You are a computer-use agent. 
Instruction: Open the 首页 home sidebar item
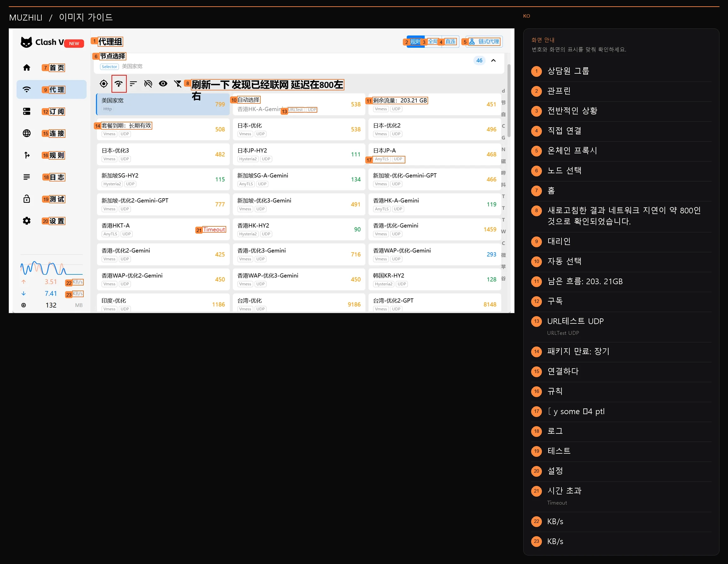[x=51, y=68]
